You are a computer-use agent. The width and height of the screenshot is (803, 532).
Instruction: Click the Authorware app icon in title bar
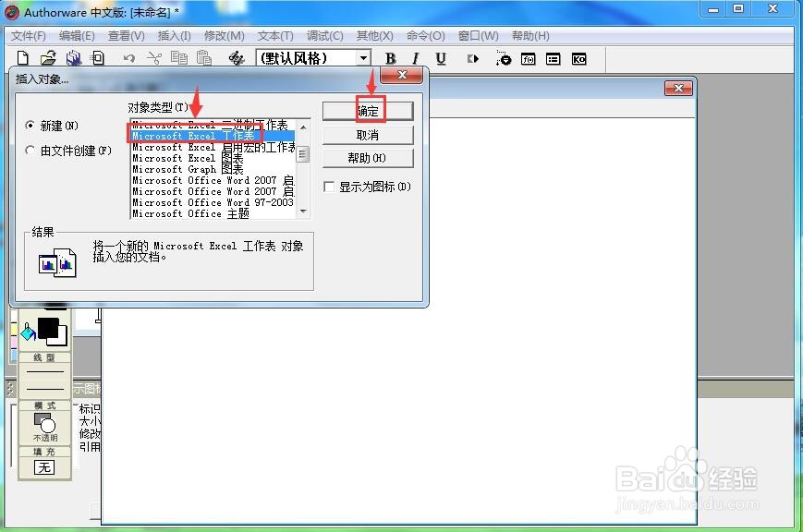click(12, 11)
